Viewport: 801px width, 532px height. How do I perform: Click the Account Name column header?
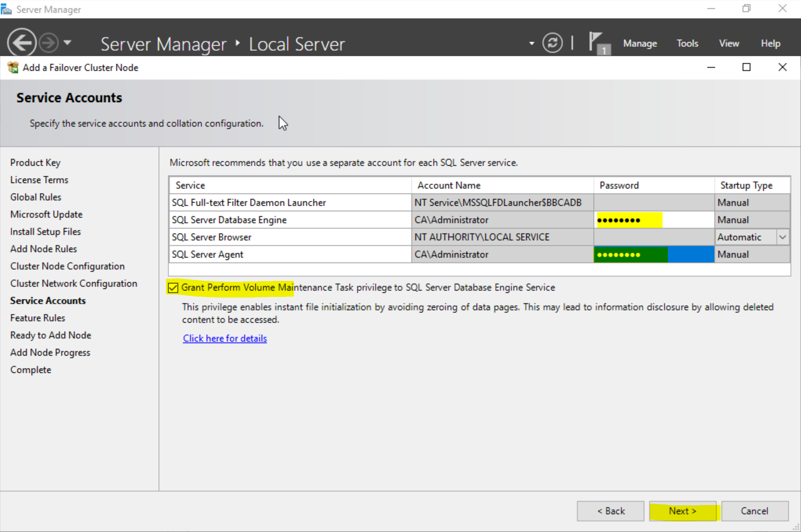(503, 185)
